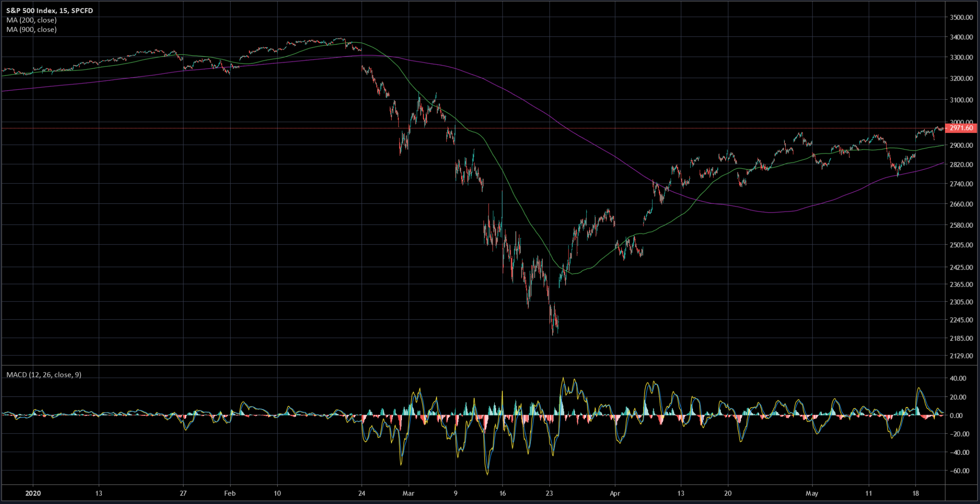Click the 13 January date label
980x504 pixels.
[x=99, y=493]
